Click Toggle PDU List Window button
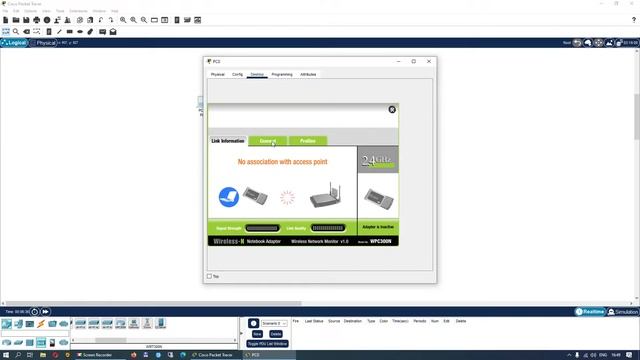 pos(267,344)
